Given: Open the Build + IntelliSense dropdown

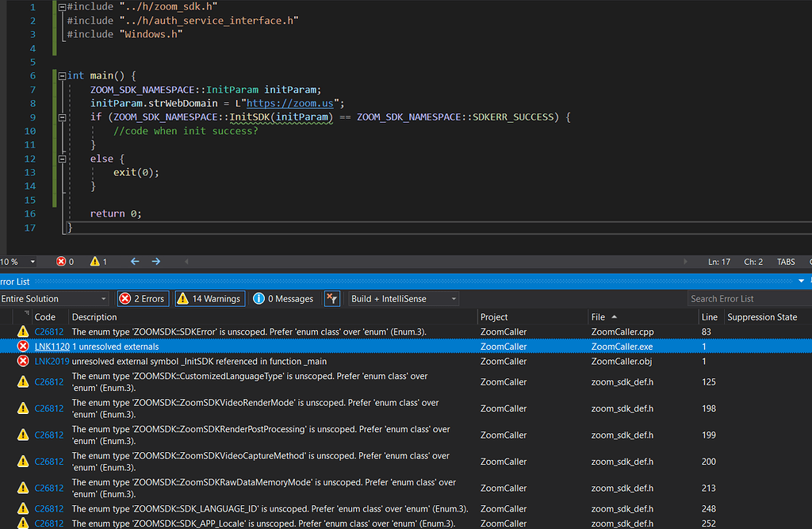Looking at the screenshot, I should 404,299.
